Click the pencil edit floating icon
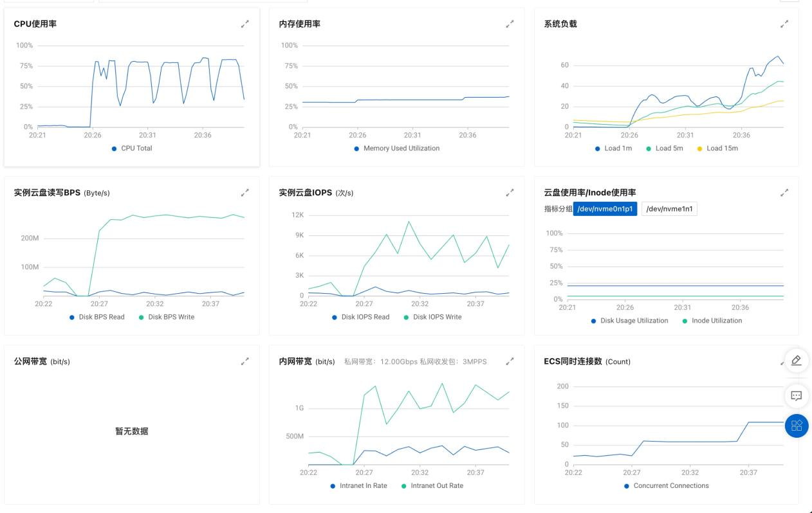The width and height of the screenshot is (812, 513). pos(796,361)
